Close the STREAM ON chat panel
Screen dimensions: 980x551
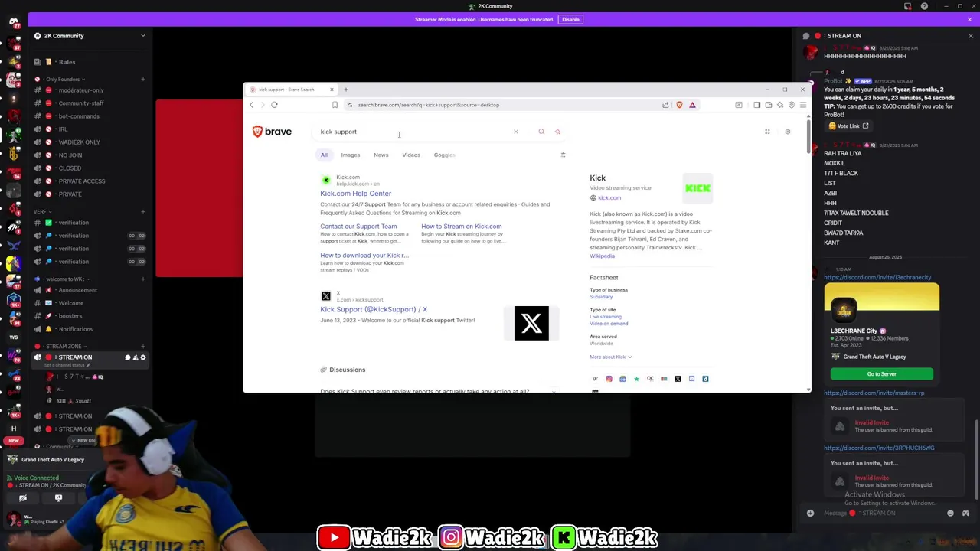point(970,36)
